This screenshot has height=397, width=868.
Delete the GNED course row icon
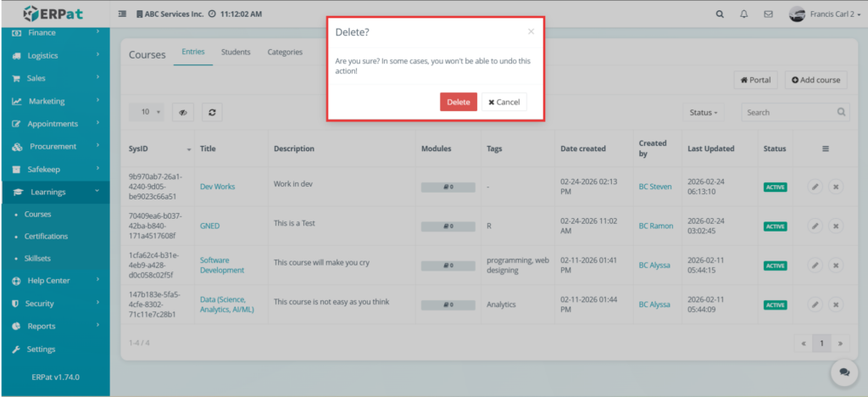pyautogui.click(x=836, y=226)
